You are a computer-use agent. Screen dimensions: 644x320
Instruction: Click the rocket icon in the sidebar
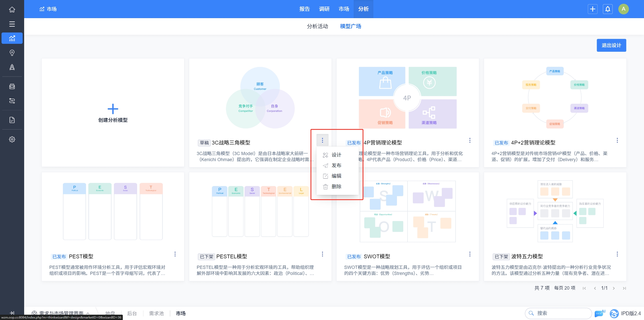12,67
